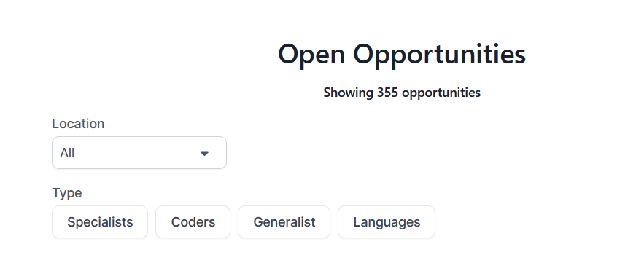Click the Type filter label
This screenshot has height=263, width=644.
click(x=67, y=193)
